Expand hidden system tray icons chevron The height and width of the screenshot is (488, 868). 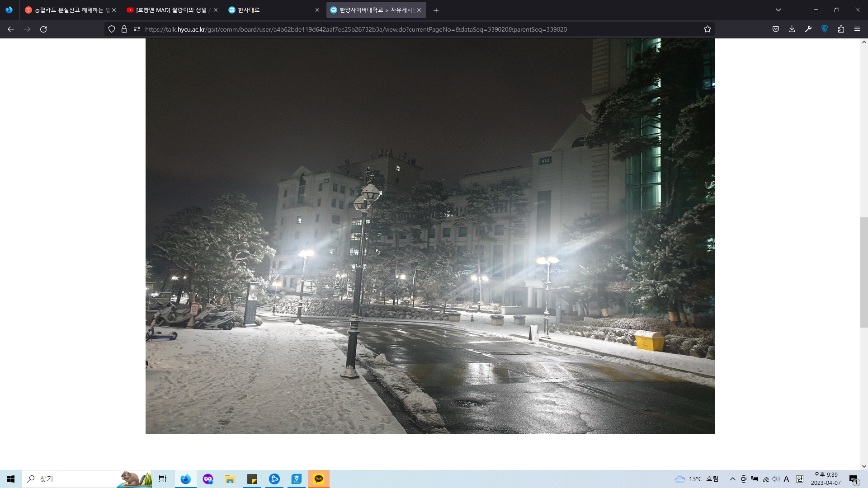click(x=733, y=479)
